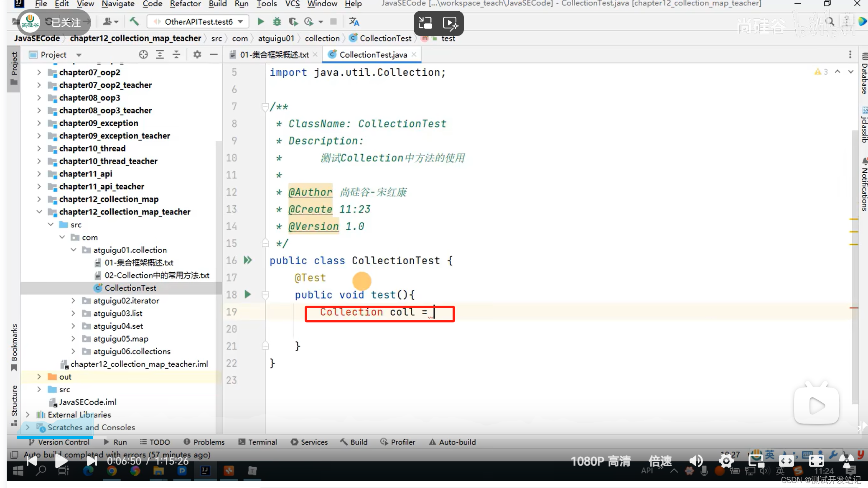868x488 pixels.
Task: Build project with the hammer icon
Action: coord(134,21)
